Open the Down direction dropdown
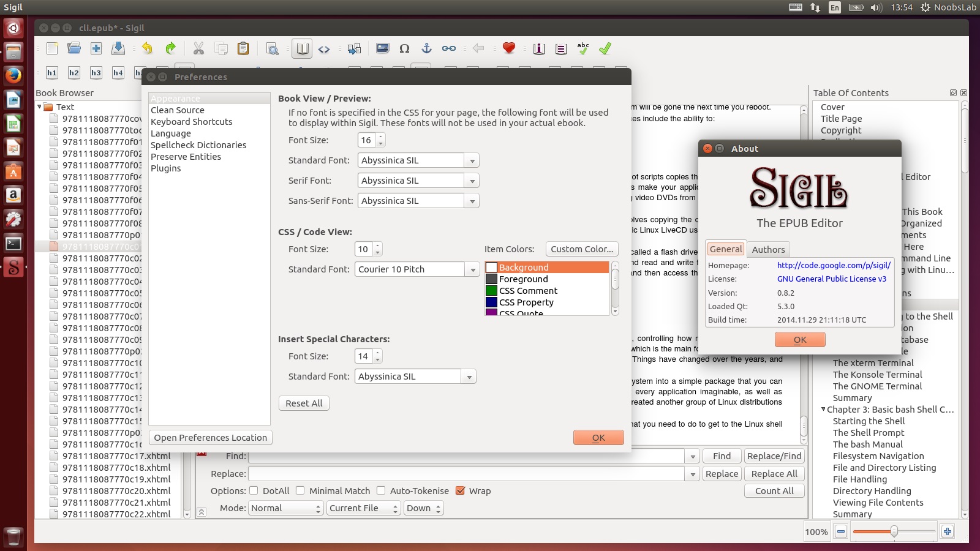Viewport: 980px width, 551px height. [x=424, y=508]
